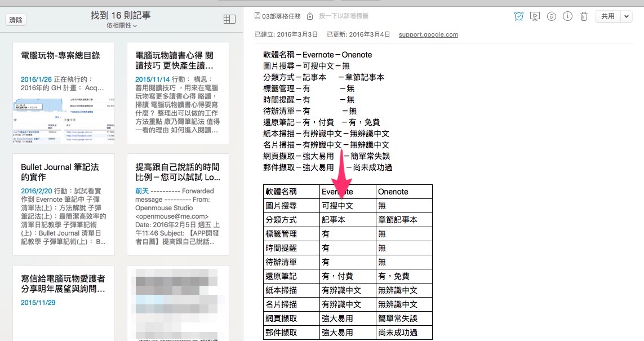Start presentation mode icon
This screenshot has width=644, height=341.
[535, 16]
